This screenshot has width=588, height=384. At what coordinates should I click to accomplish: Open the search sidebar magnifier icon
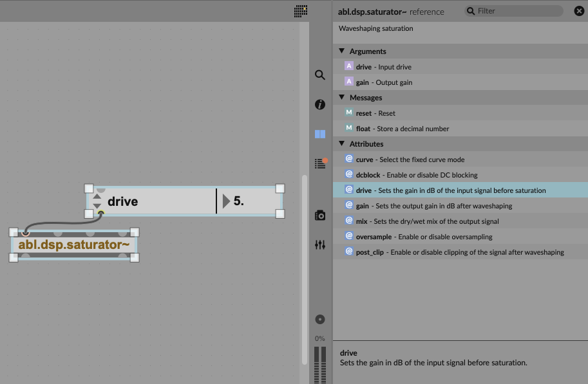coord(319,75)
